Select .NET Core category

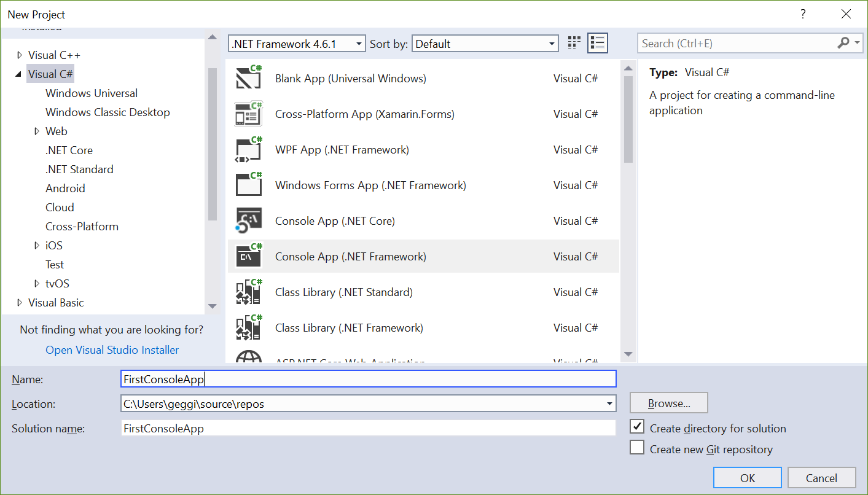point(69,150)
